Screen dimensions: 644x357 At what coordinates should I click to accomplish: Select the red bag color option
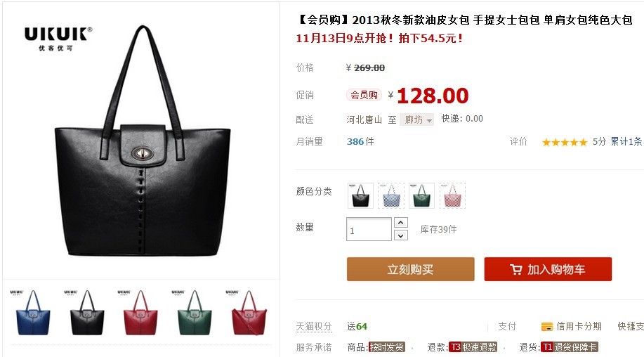pyautogui.click(x=452, y=195)
